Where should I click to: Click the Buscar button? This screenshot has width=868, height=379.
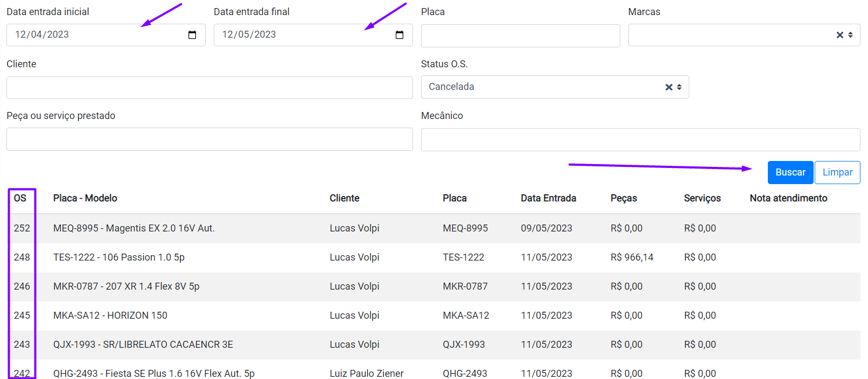click(x=790, y=172)
